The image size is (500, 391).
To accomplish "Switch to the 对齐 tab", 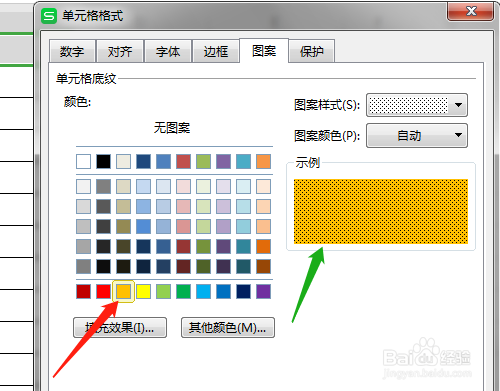I will 120,51.
